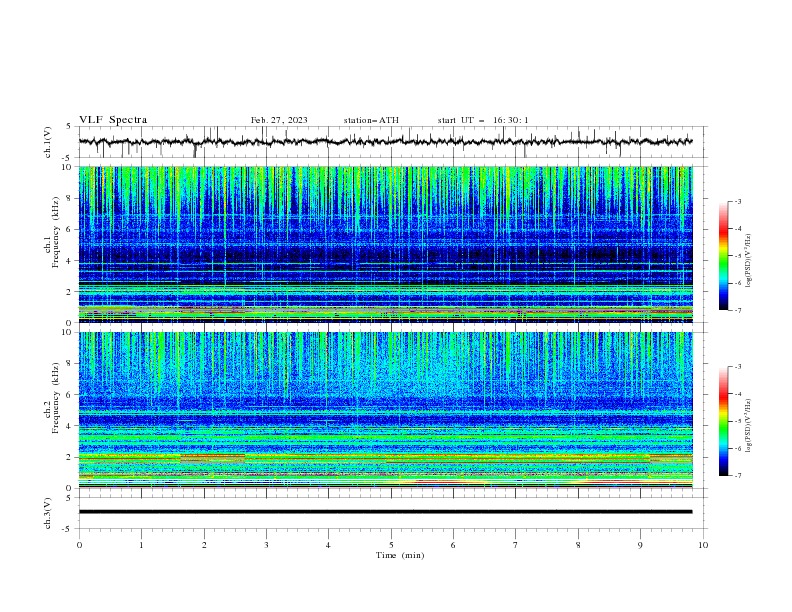Image resolution: width=792 pixels, height=612 pixels.
Task: Click the "station=ATH" header label
Action: [x=371, y=120]
